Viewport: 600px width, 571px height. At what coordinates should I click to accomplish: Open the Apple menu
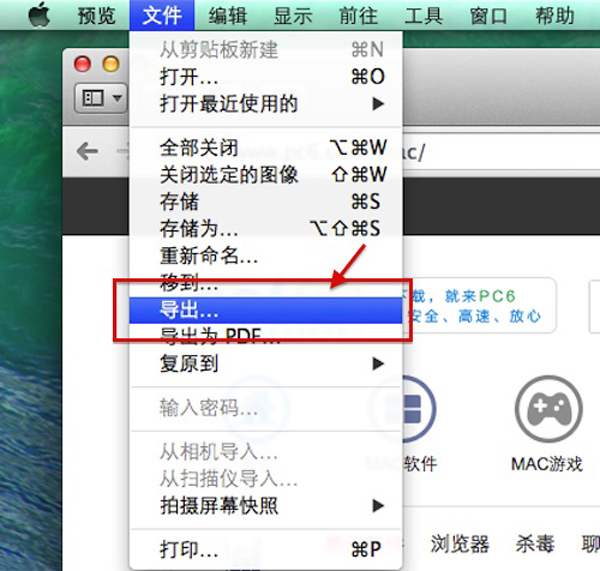coord(39,15)
